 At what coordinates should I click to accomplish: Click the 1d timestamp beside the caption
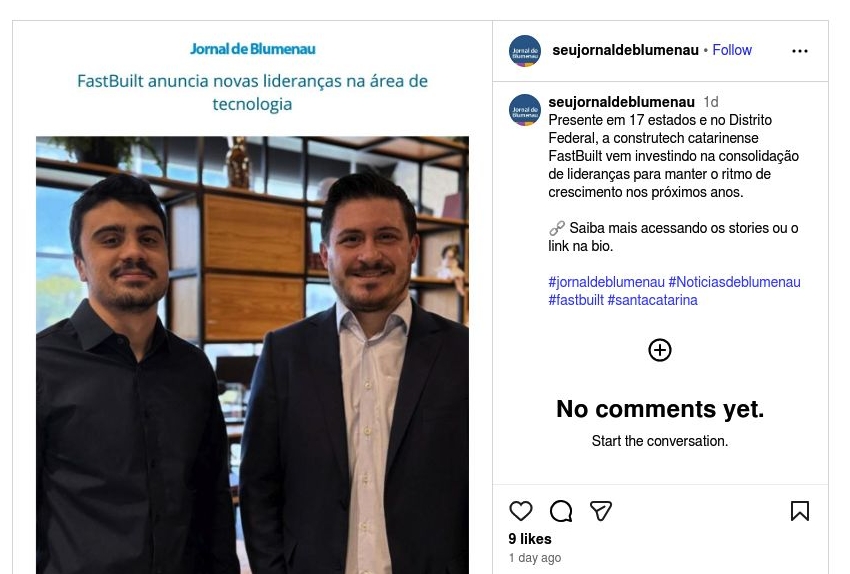coord(711,102)
